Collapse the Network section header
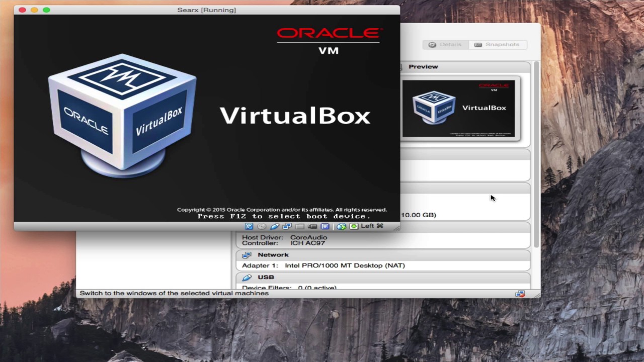The image size is (644, 362). (383, 255)
